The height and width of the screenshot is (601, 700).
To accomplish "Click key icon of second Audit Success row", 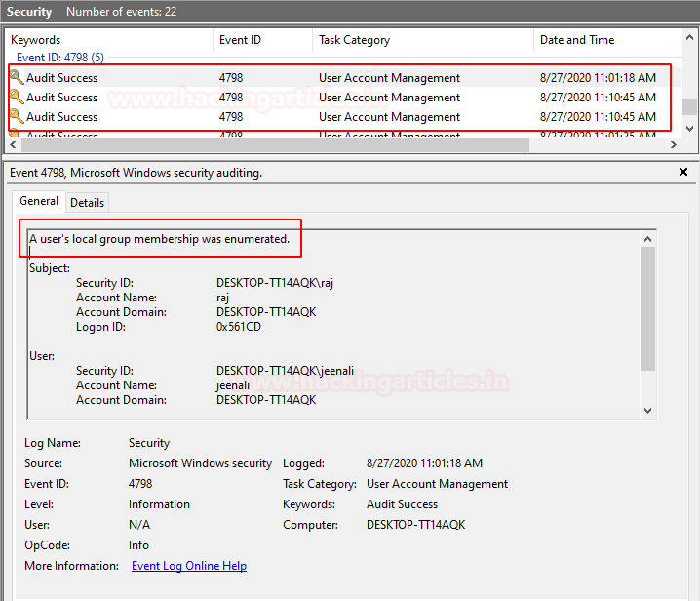I will [17, 97].
